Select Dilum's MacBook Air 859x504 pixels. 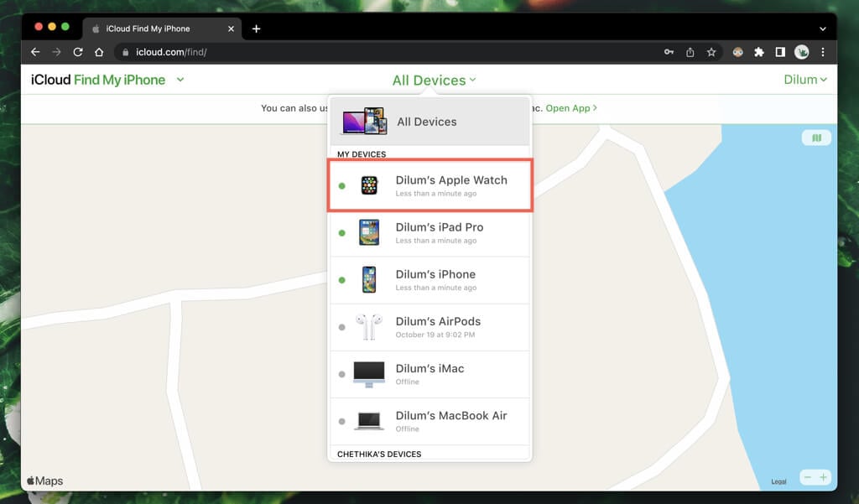click(x=429, y=421)
